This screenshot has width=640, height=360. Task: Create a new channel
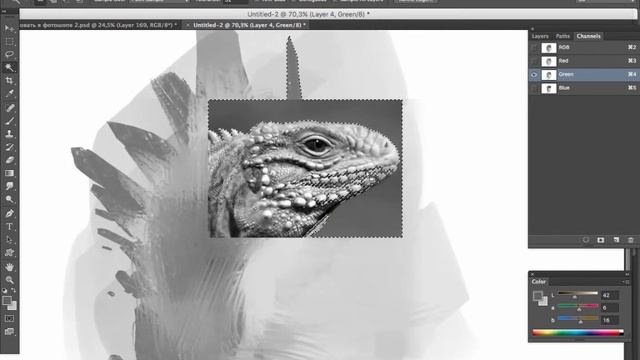point(616,240)
